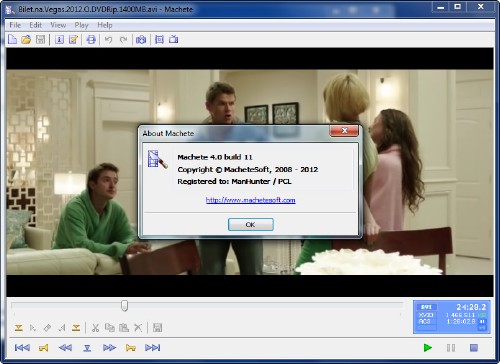Click the scissors cut icon

[x=95, y=328]
